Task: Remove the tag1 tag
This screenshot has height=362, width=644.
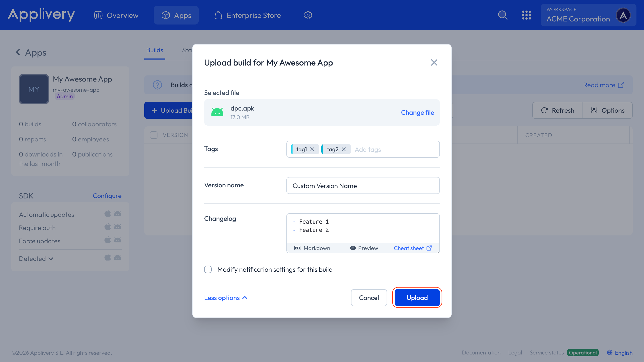Action: coord(312,149)
